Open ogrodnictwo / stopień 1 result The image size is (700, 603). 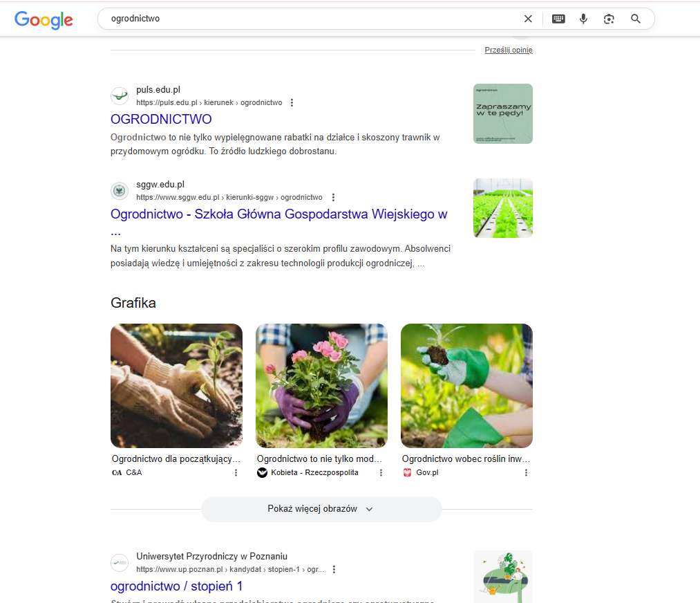point(176,586)
